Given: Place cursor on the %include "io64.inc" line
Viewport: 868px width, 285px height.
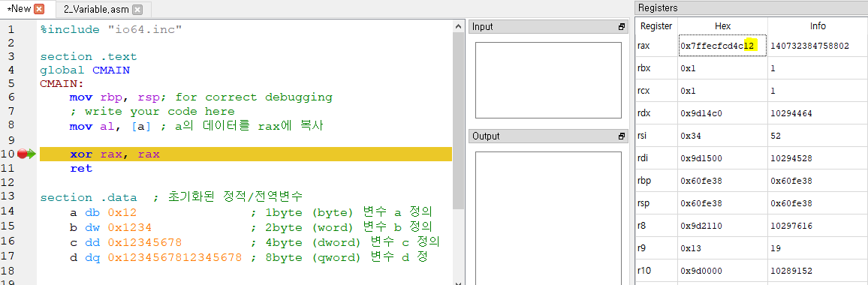Looking at the screenshot, I should click(x=110, y=29).
